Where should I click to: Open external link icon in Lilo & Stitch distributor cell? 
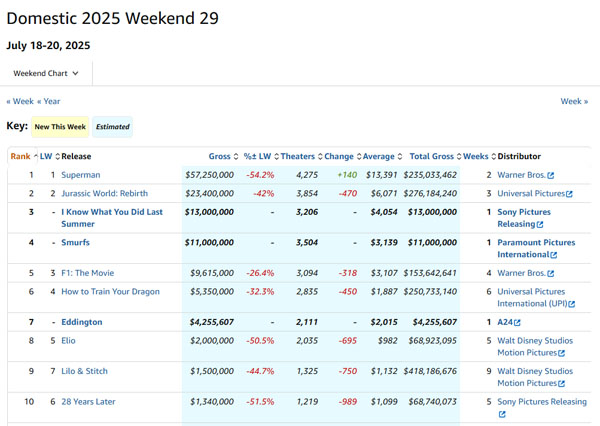point(561,384)
